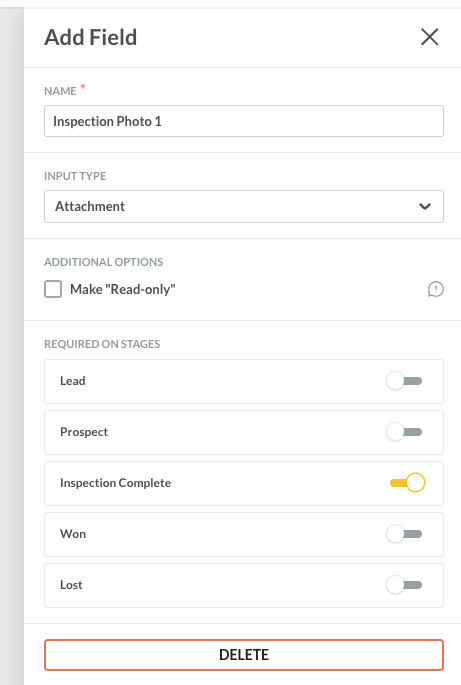
Task: Disable the Inspection Complete required switch
Action: 407,483
